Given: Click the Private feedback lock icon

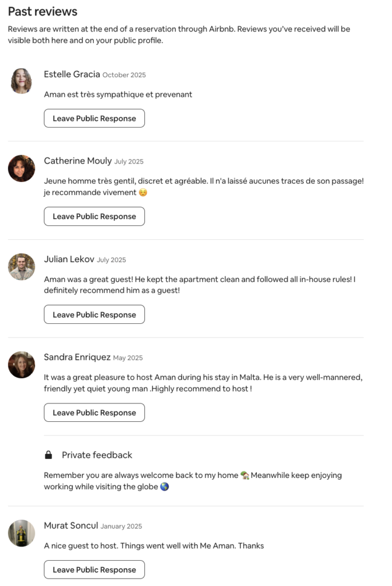Looking at the screenshot, I should 49,456.
